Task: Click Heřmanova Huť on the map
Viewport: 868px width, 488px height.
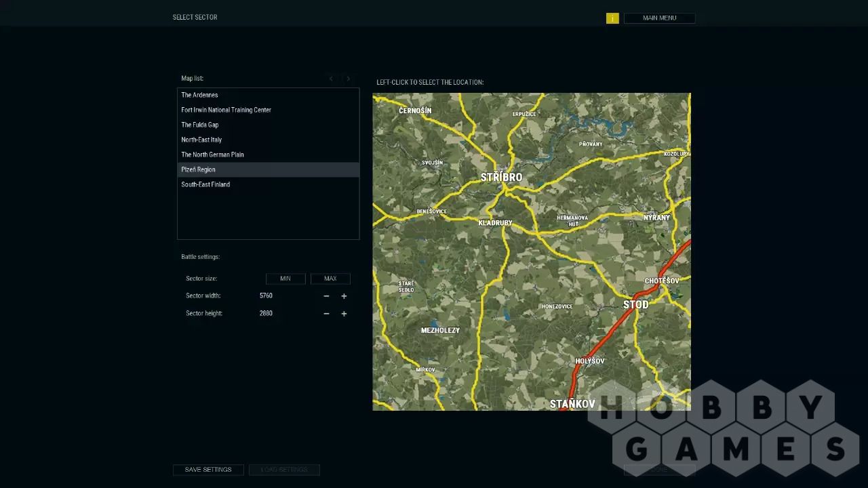Action: click(573, 221)
